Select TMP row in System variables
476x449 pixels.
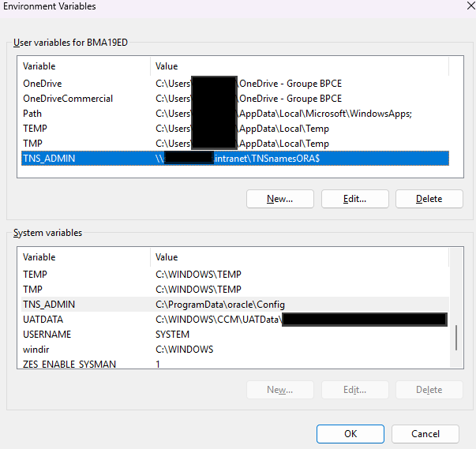coord(235,289)
